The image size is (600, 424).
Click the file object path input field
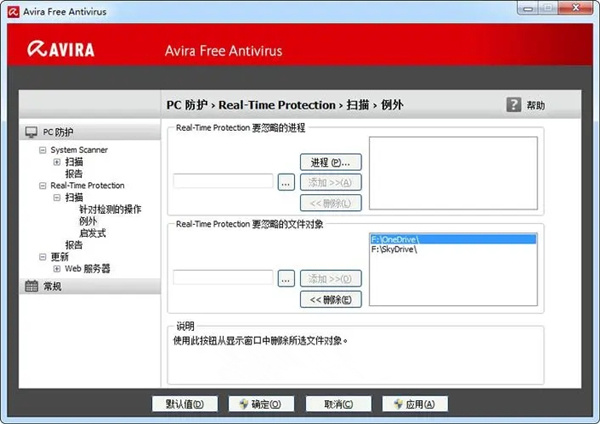223,277
